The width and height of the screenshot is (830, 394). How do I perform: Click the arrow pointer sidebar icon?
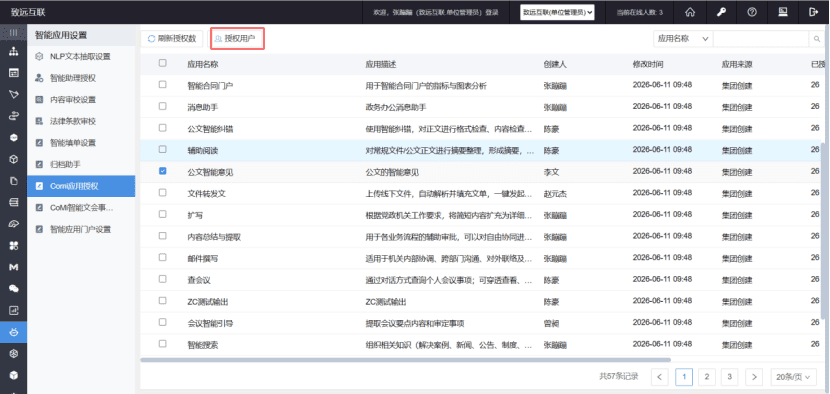[14, 94]
